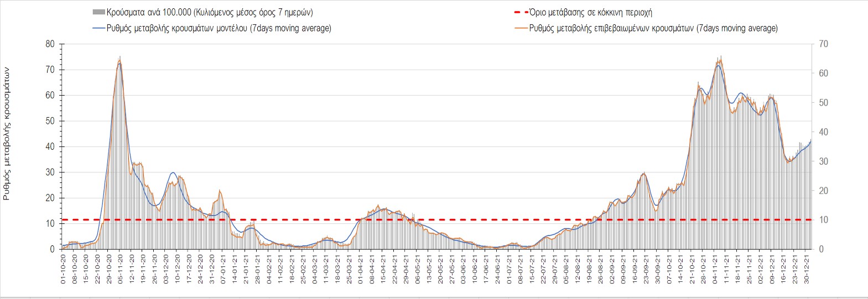The height and width of the screenshot is (299, 868).
Task: Click the 05-11-20 date label
Action: tap(121, 269)
